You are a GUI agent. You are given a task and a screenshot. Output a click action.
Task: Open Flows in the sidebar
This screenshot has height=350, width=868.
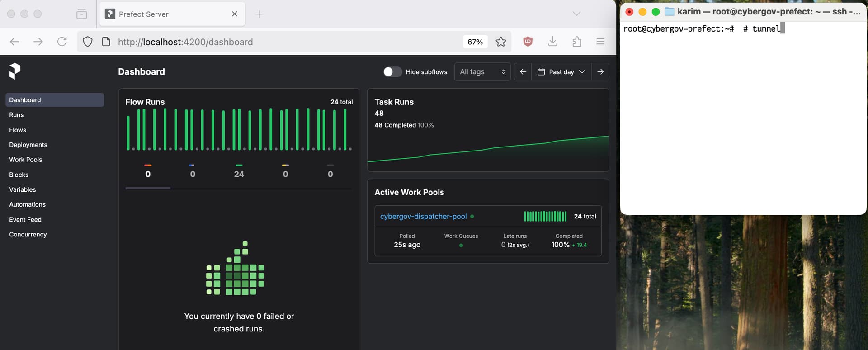[55, 130]
